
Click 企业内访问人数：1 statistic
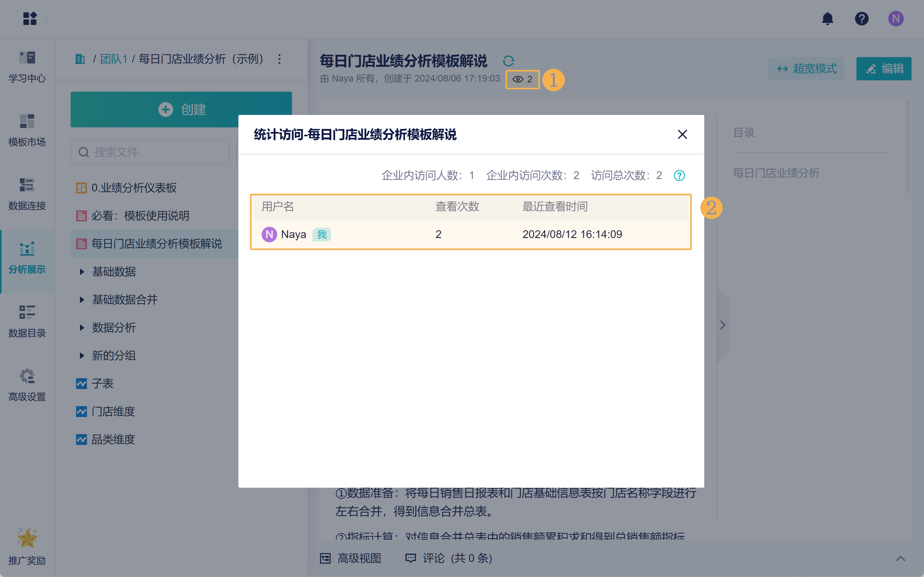pos(427,176)
